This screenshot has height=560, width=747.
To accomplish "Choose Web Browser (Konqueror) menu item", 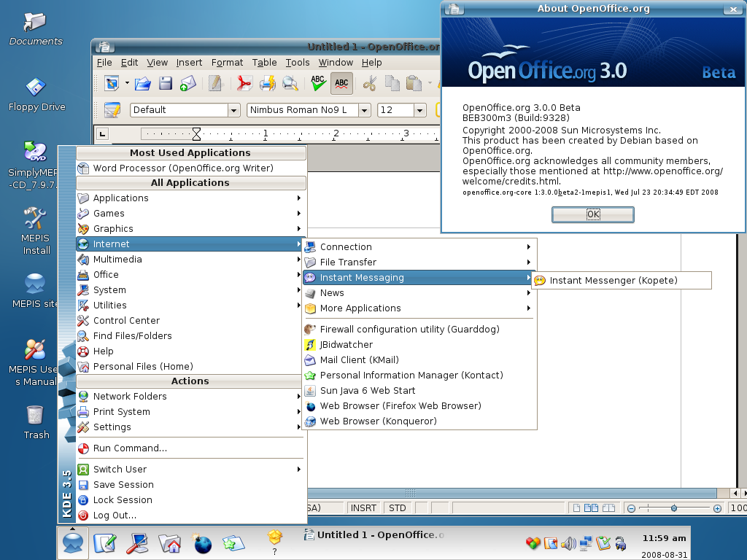I will pos(419,421).
